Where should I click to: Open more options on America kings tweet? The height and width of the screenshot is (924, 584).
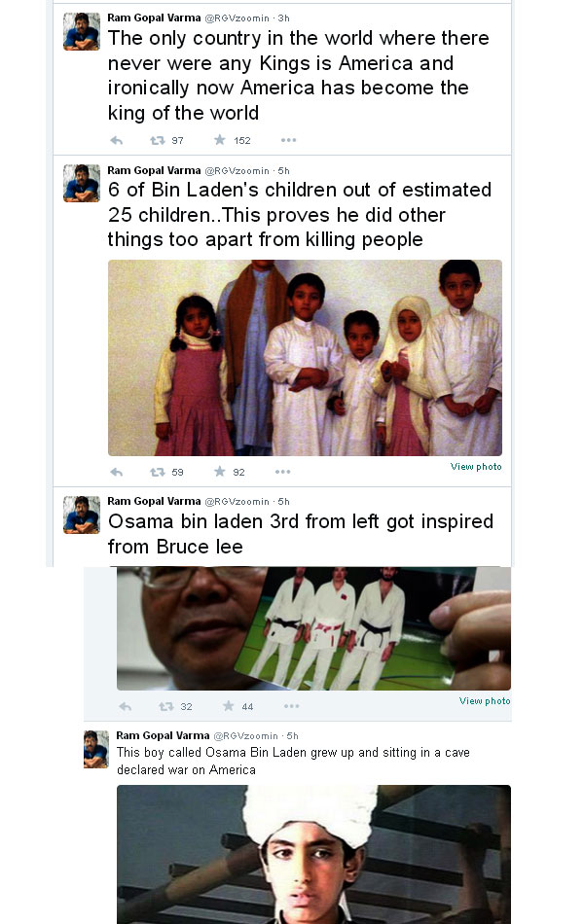coord(288,140)
